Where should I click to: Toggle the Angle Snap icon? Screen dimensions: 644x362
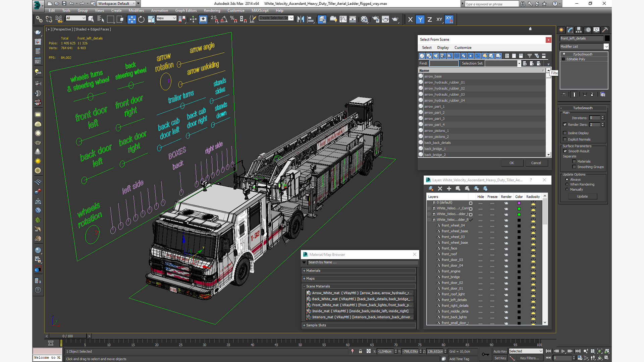tap(224, 19)
